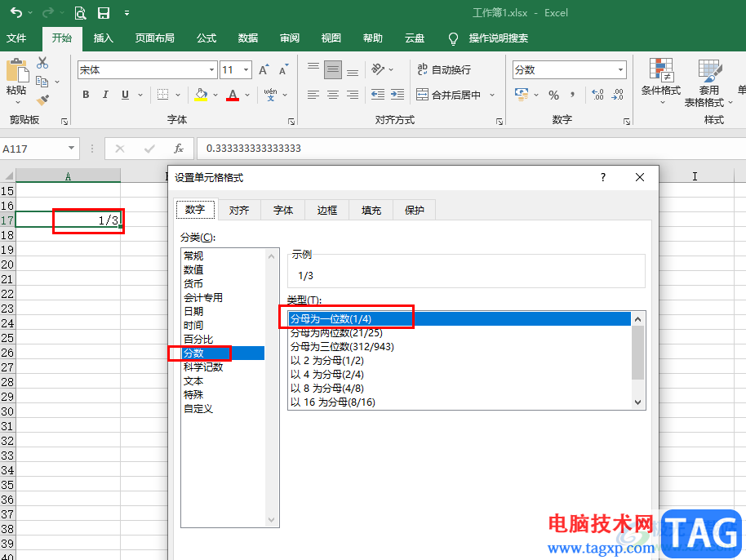Viewport: 746px width, 560px height.
Task: Open the 文件 File menu
Action: (16, 38)
